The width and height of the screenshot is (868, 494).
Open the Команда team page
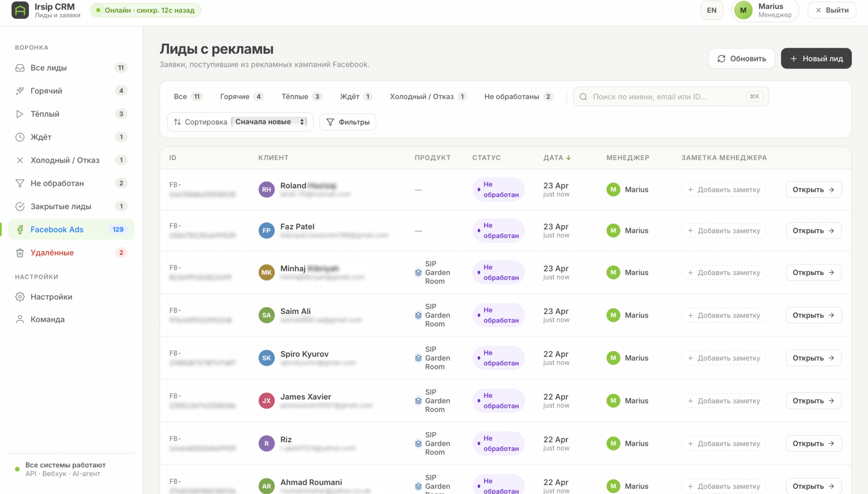[x=47, y=319]
